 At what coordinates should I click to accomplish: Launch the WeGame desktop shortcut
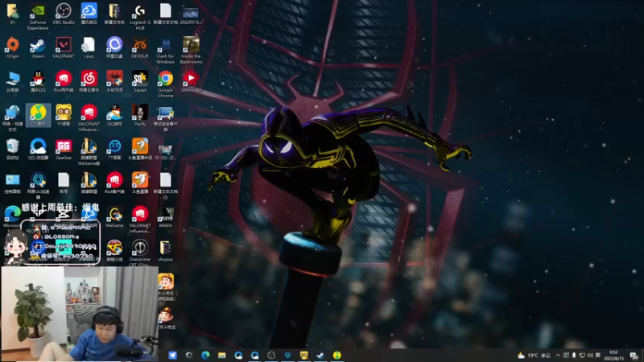click(114, 217)
